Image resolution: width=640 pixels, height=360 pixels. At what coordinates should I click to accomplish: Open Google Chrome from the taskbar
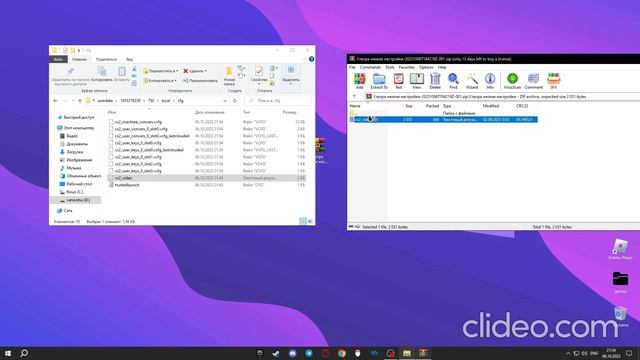(341, 353)
